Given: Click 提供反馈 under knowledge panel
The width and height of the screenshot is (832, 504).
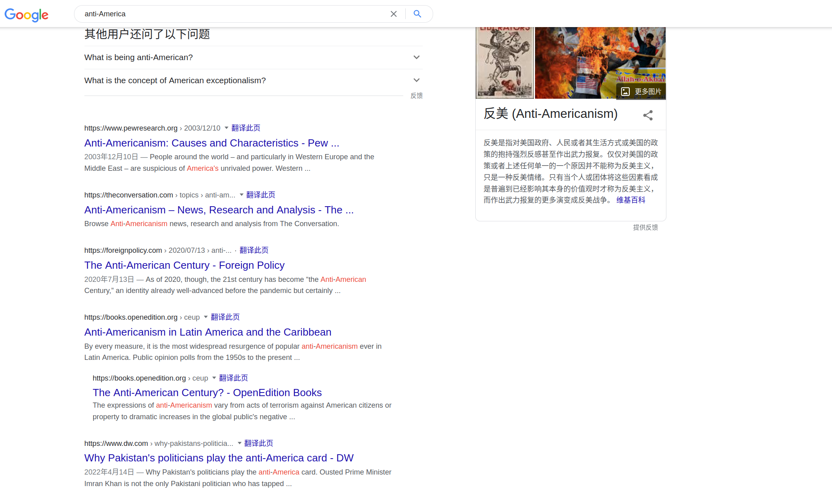Looking at the screenshot, I should [x=645, y=227].
